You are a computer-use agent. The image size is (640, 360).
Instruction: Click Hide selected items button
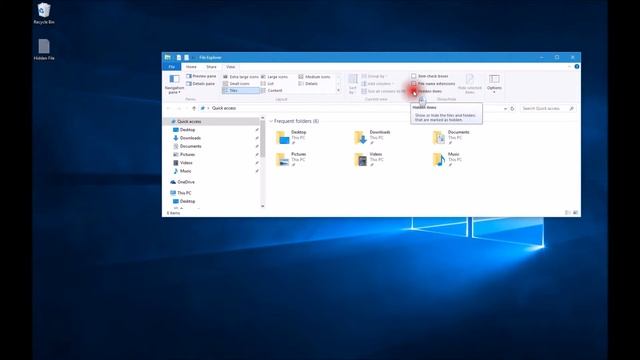470,84
